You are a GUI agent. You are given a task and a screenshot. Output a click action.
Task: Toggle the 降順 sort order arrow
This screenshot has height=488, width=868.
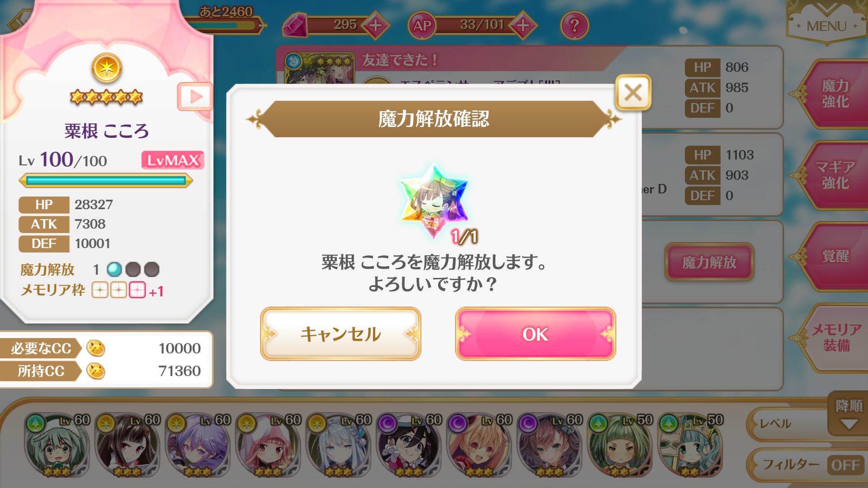tap(848, 414)
